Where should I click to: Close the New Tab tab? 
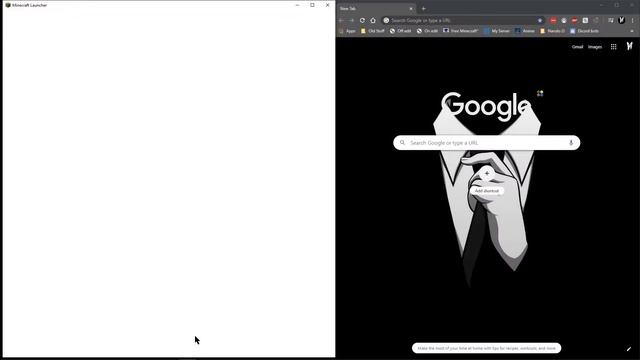coord(411,9)
